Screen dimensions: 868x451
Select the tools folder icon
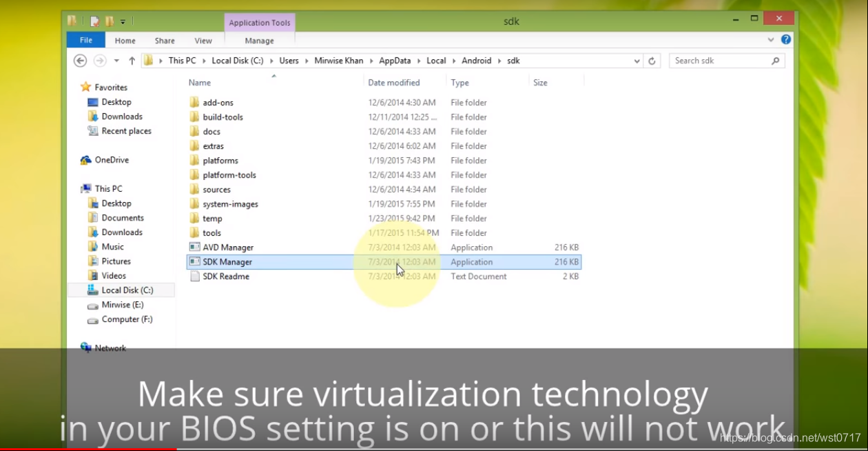(x=194, y=233)
